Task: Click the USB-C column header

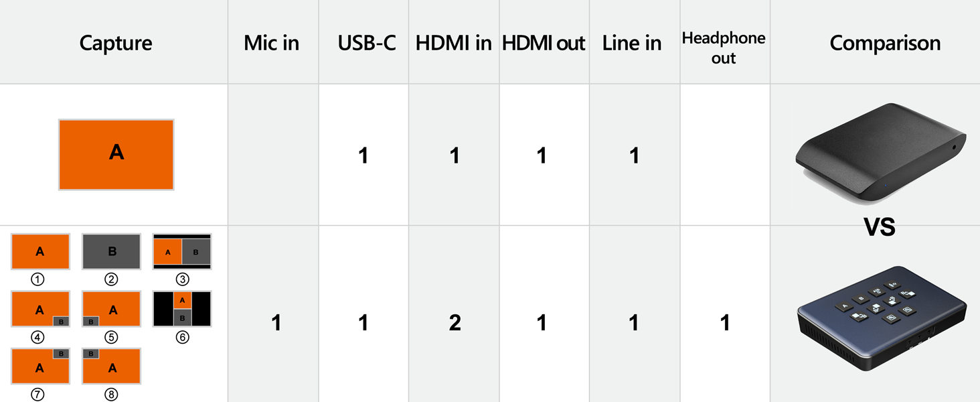Action: click(366, 44)
